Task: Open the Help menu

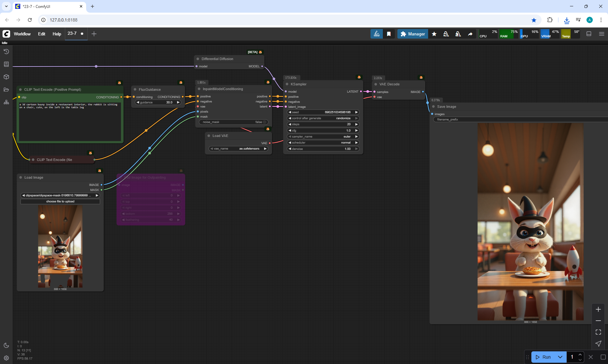Action: click(x=57, y=34)
